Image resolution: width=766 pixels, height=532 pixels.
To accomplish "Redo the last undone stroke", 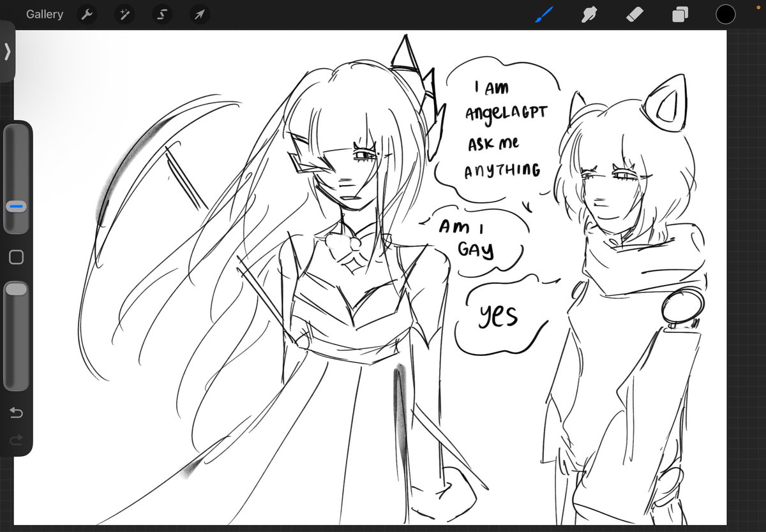I will pos(17,439).
